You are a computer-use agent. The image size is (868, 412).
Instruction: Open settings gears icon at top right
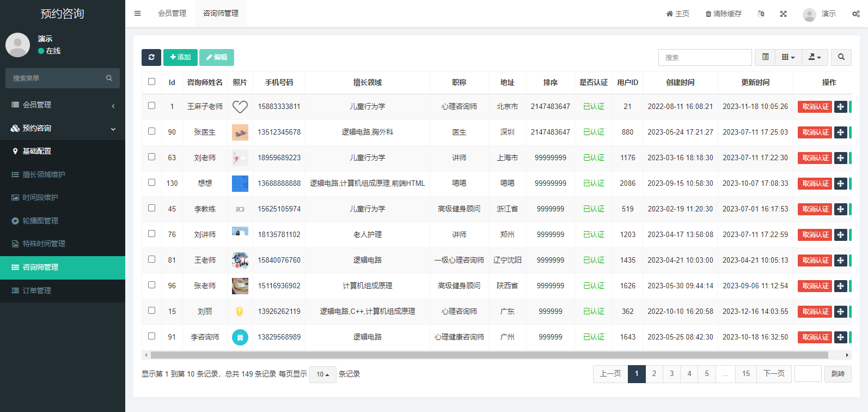pos(855,14)
